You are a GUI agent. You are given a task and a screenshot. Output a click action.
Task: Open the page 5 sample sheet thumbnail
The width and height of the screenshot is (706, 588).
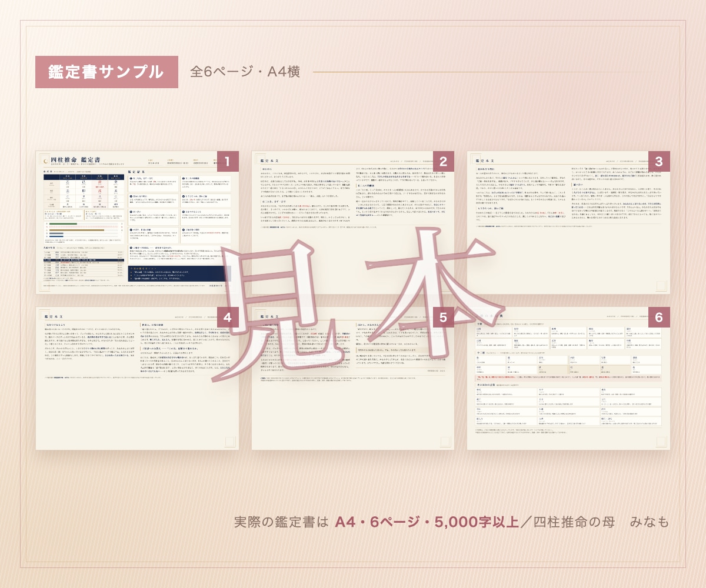[353, 379]
